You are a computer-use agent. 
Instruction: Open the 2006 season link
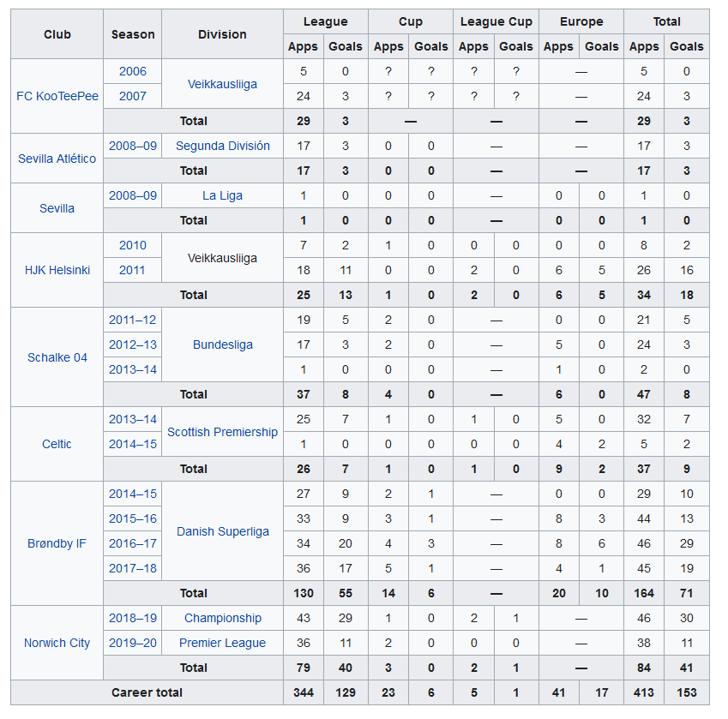(132, 71)
